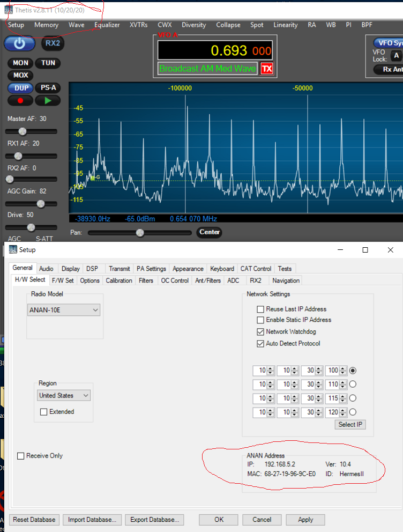Click the Select IP button
The width and height of the screenshot is (403, 532).
350,425
